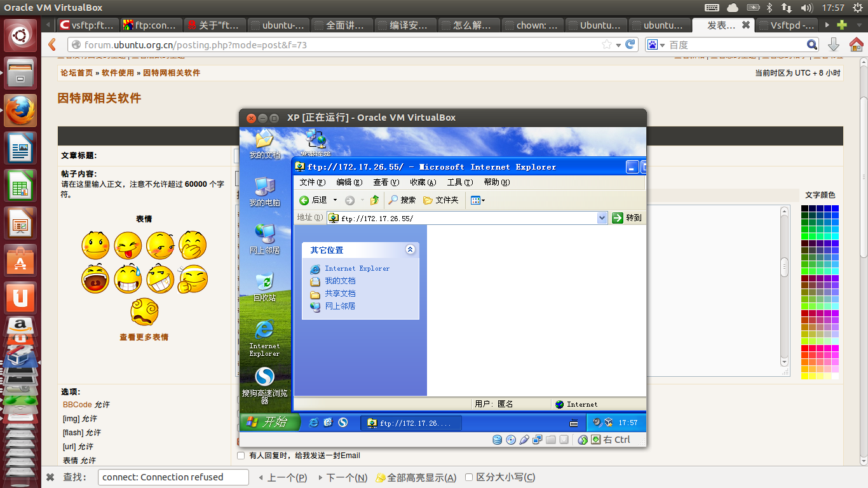This screenshot has width=868, height=488.
Task: Click 下一个(N) find next button
Action: tap(342, 477)
